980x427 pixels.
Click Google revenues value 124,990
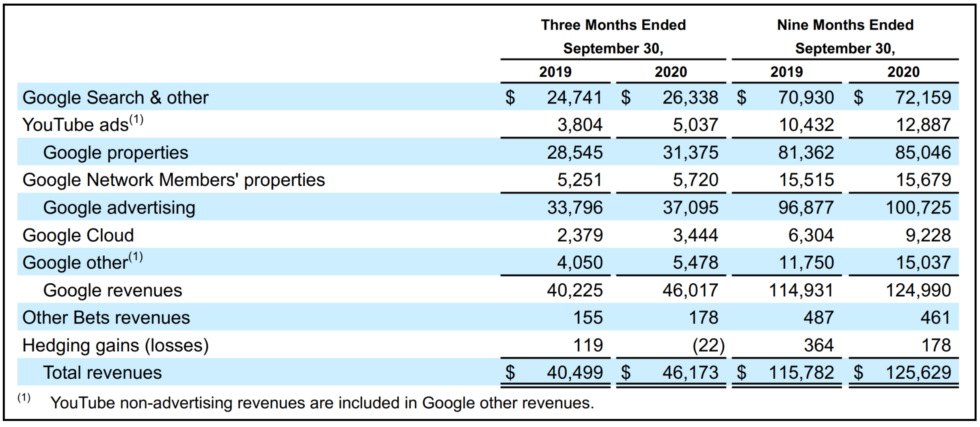918,291
